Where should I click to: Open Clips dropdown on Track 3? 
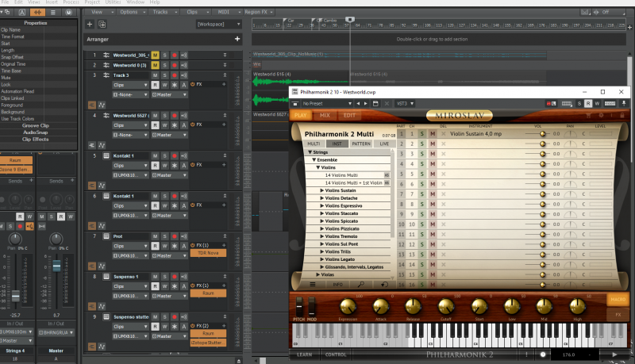[x=130, y=85]
